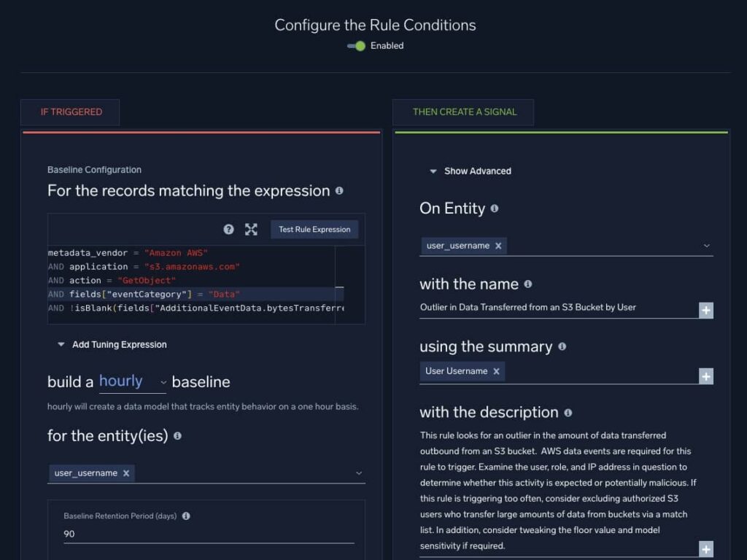747x560 pixels.
Task: Click the Test Rule Expression button
Action: tap(314, 229)
